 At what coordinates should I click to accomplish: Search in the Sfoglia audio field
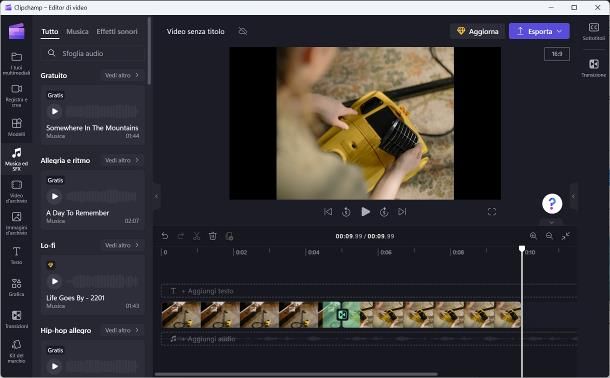pos(93,53)
